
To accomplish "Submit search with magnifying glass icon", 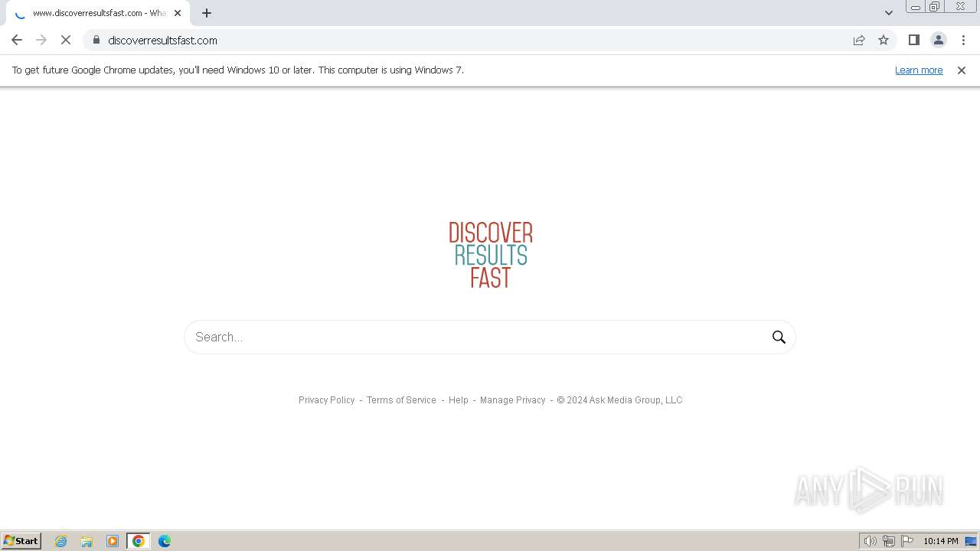I will click(779, 337).
